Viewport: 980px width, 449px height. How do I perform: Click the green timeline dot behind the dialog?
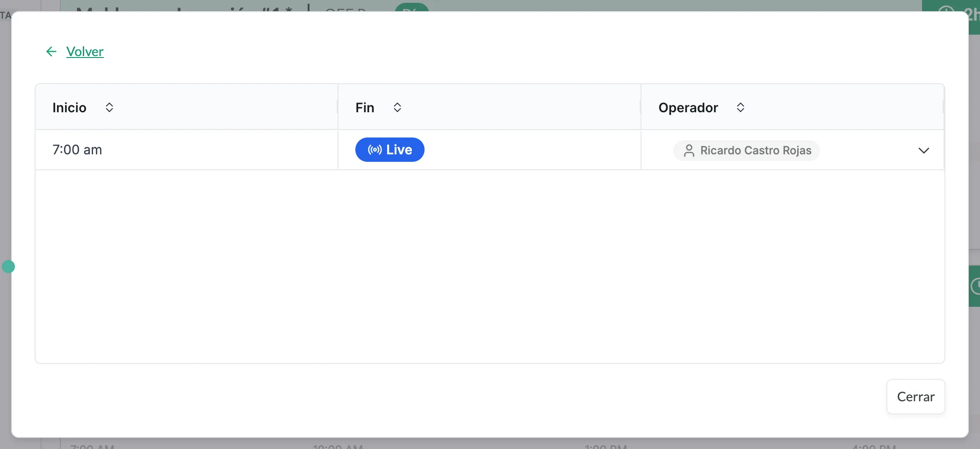8,267
